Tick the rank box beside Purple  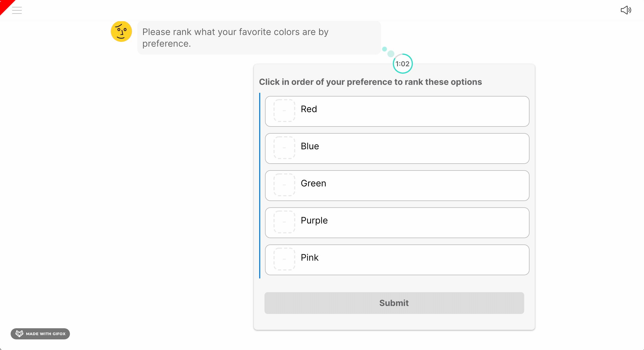284,222
